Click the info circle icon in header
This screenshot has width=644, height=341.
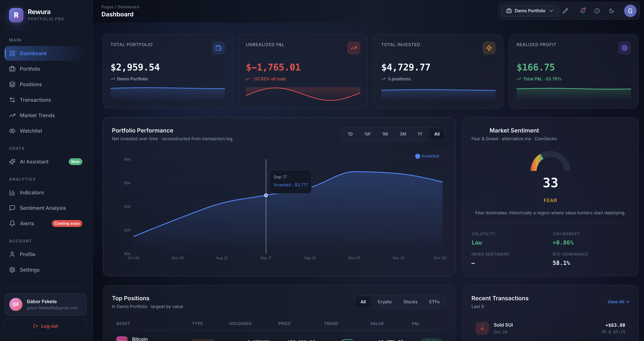point(597,11)
